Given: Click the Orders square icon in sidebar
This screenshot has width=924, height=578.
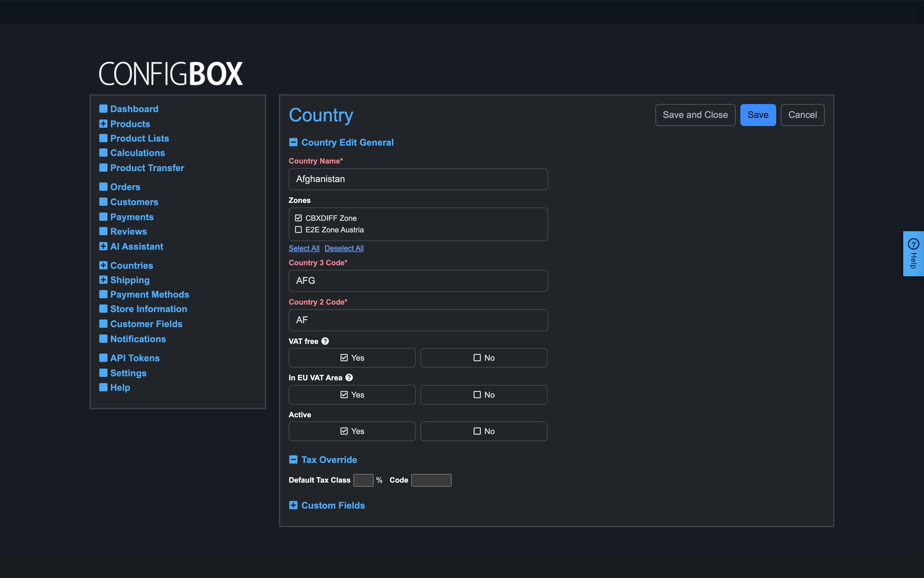Looking at the screenshot, I should [x=103, y=187].
